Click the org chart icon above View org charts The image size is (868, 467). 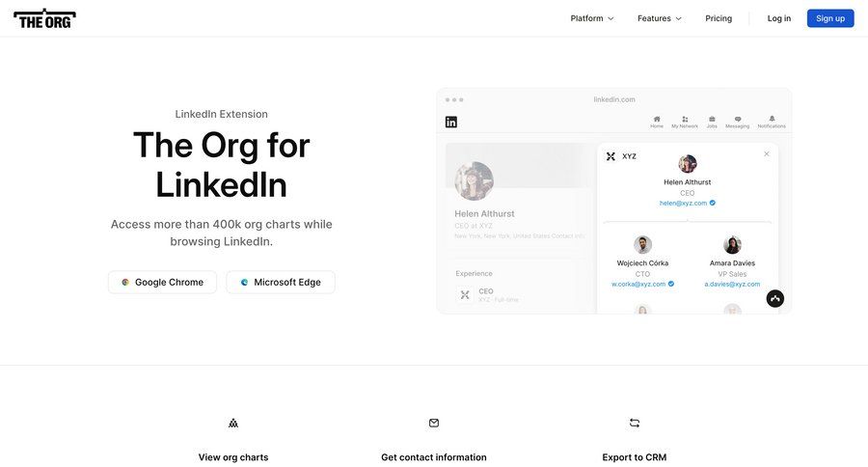point(233,423)
